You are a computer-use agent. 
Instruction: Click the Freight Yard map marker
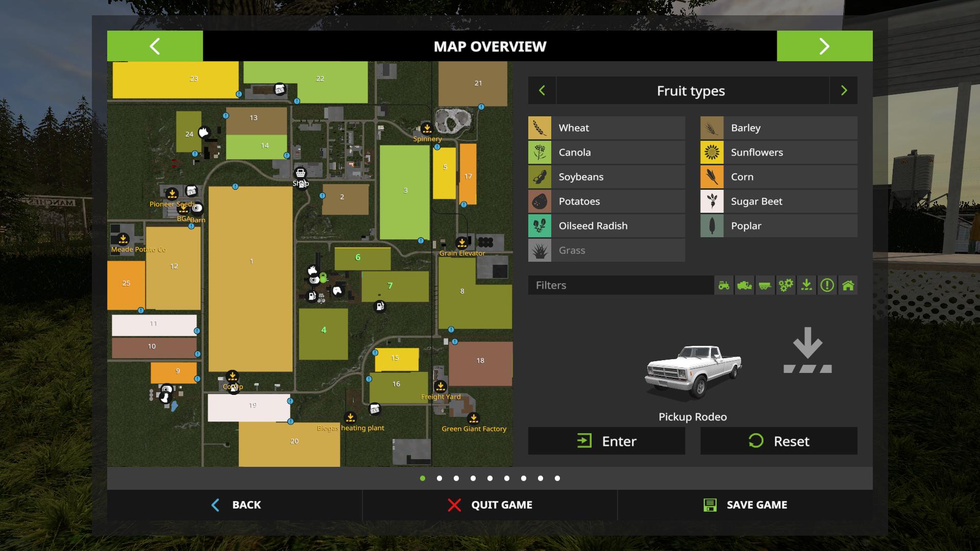point(440,386)
